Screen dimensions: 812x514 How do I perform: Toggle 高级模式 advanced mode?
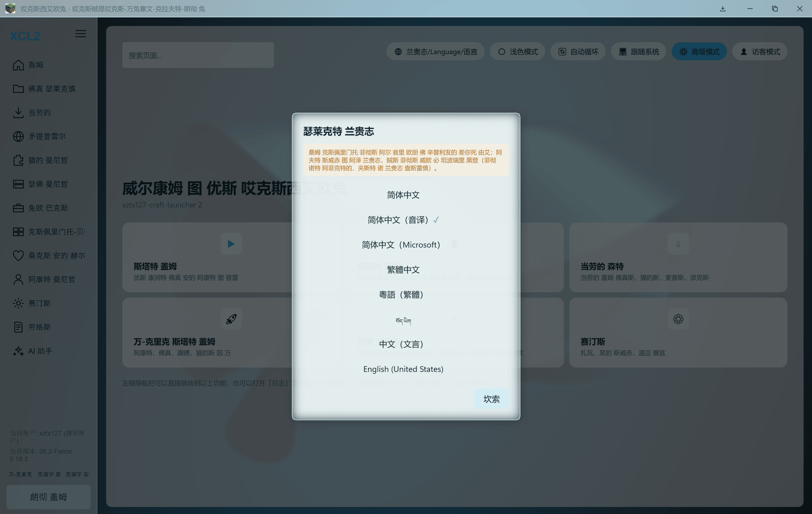pyautogui.click(x=699, y=52)
